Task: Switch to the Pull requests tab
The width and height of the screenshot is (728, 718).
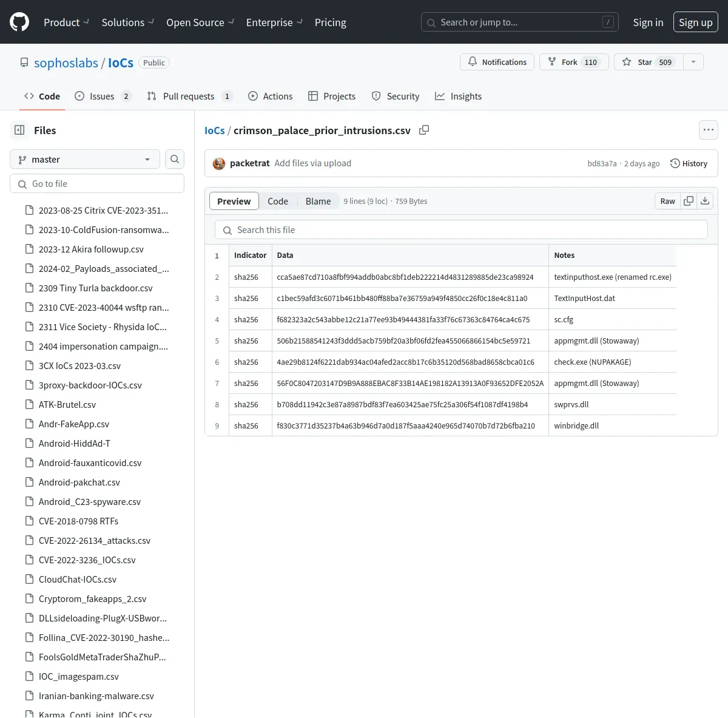Action: pyautogui.click(x=189, y=96)
